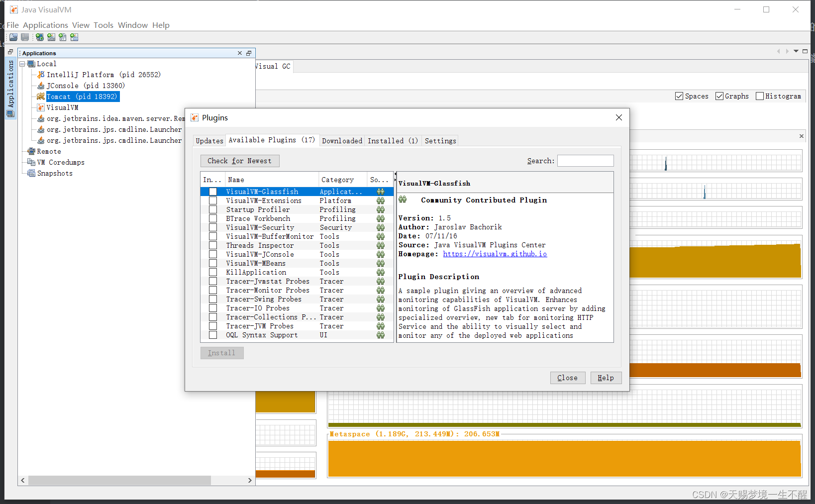Select the VisualVM-JConsole plugin row

tap(297, 254)
